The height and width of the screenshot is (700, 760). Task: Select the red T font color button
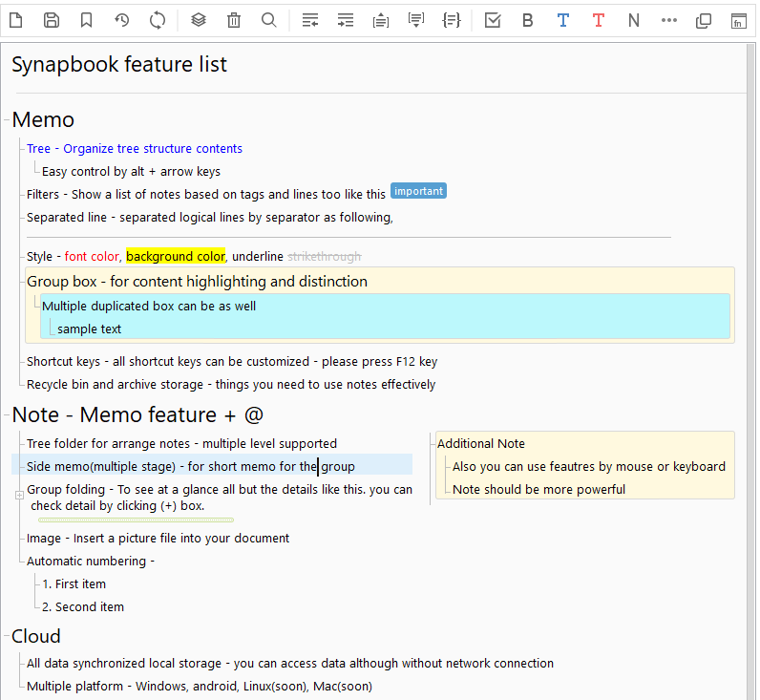pyautogui.click(x=599, y=20)
